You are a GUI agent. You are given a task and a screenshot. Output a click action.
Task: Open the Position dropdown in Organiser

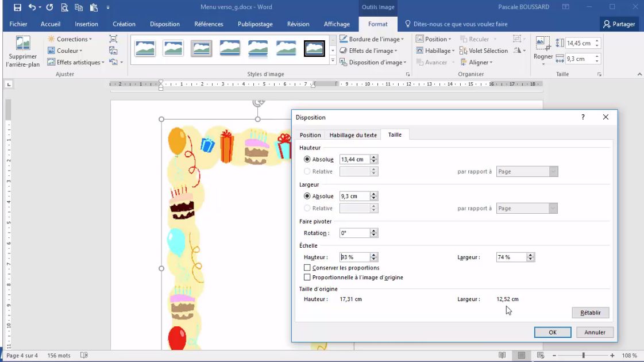434,39
